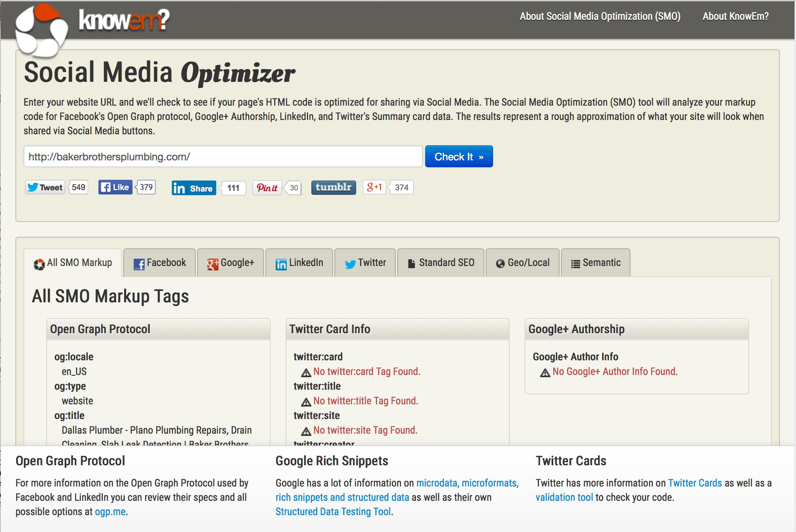Open About Social Media Optimization (SMO) page
Screen dimensions: 796x532
600,17
